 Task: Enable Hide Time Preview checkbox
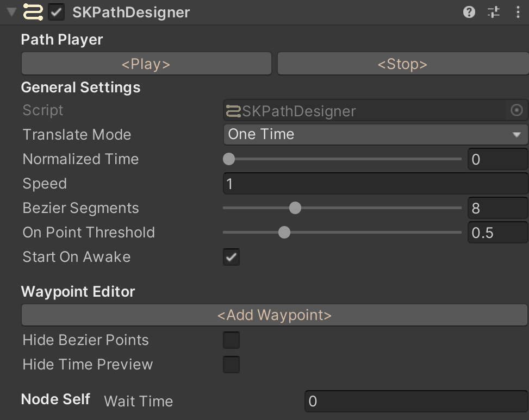pyautogui.click(x=231, y=365)
